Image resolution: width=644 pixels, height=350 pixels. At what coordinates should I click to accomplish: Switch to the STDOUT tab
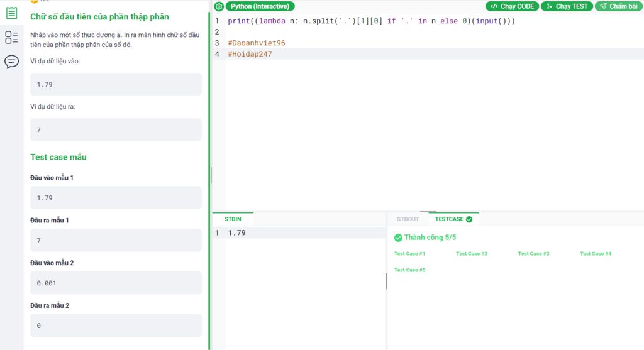click(x=408, y=219)
